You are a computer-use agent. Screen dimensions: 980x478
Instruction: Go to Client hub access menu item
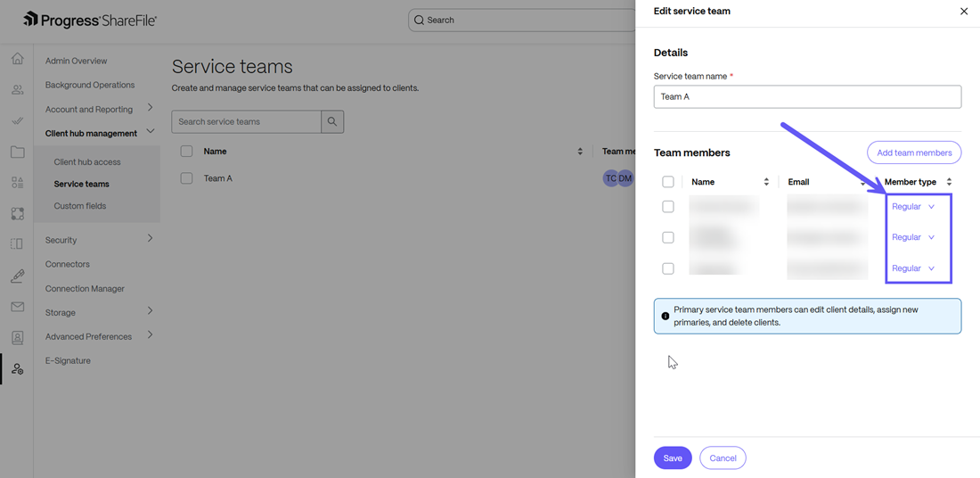tap(87, 162)
